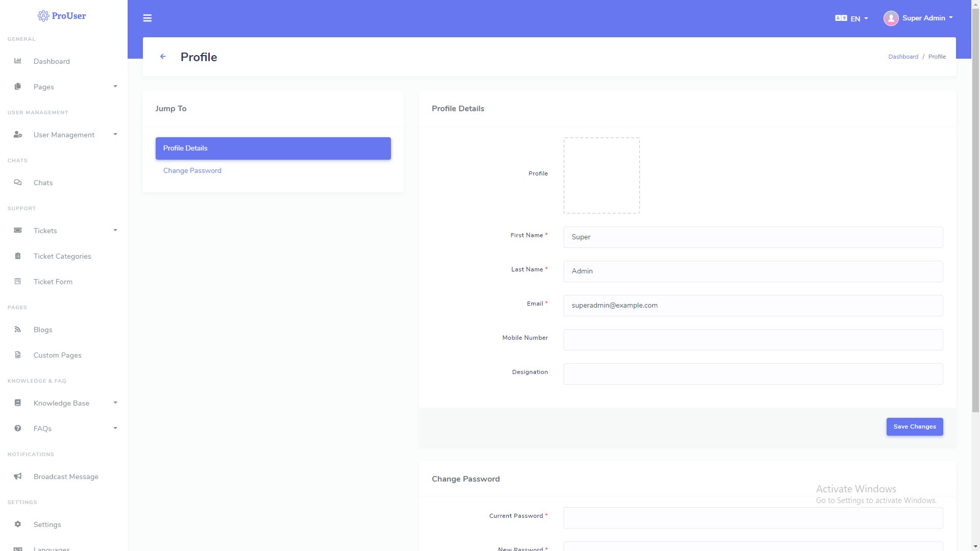Screen dimensions: 980x551
Task: Toggle the hamburger sidebar menu icon
Action: point(148,18)
